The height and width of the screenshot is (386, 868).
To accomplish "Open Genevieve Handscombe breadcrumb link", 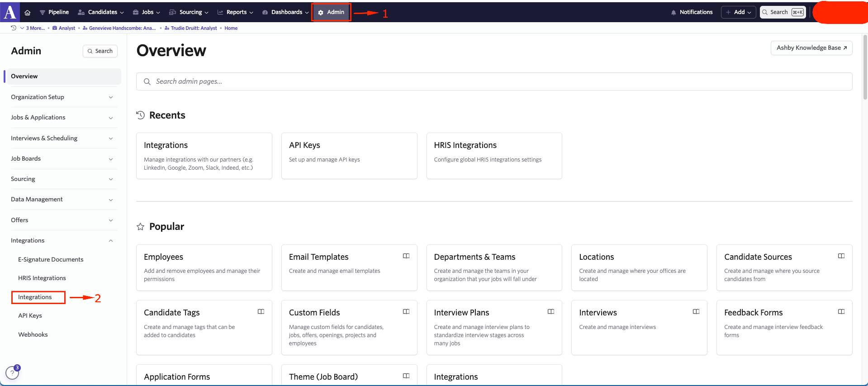I will pos(119,28).
